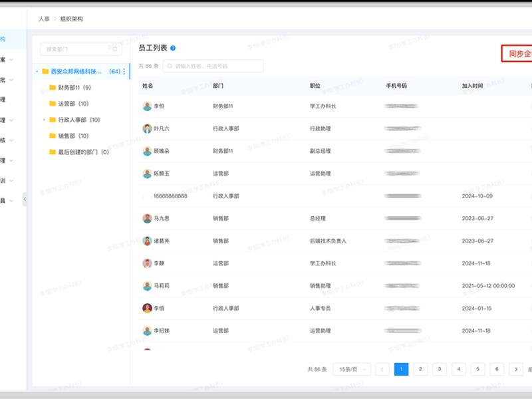
Task: Click 人事 in the breadcrumb
Action: click(44, 19)
